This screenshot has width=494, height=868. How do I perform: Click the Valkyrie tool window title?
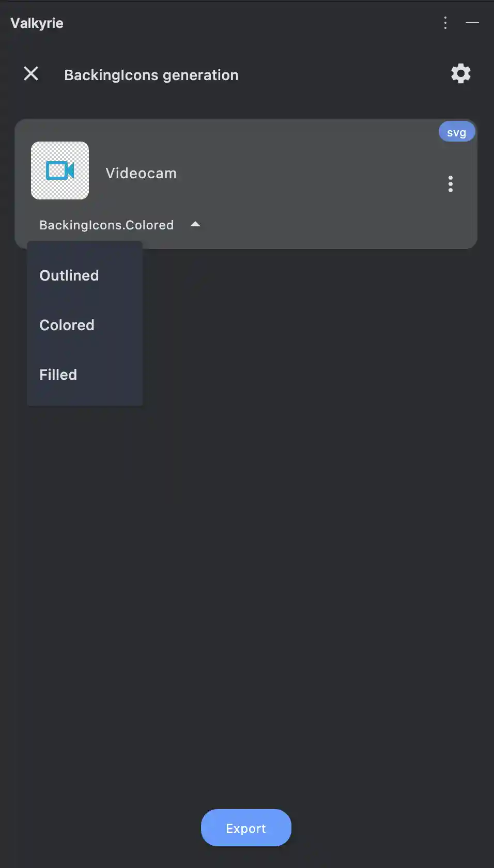coord(37,23)
